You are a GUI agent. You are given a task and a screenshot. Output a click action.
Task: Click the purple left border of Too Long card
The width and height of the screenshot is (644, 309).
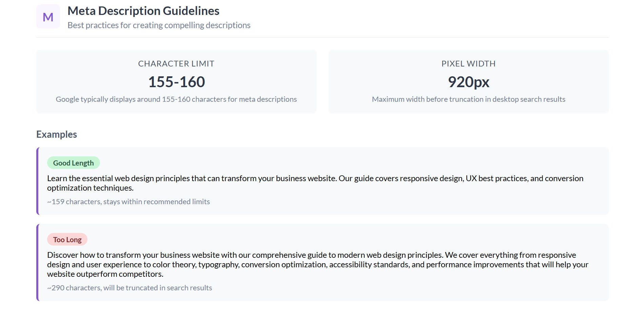click(38, 263)
